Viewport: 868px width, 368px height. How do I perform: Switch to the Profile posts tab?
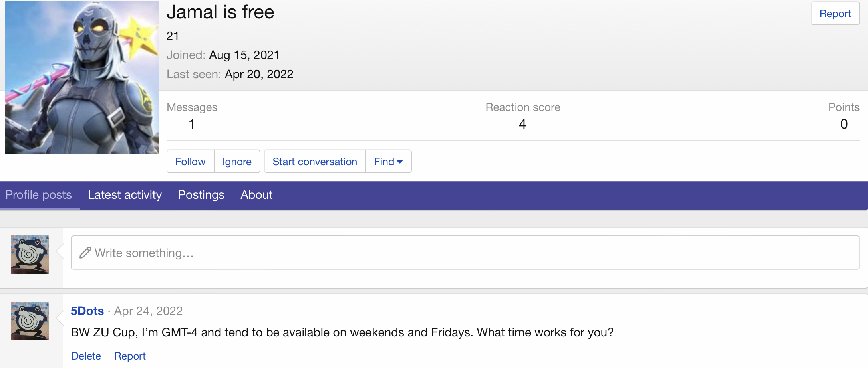(39, 195)
